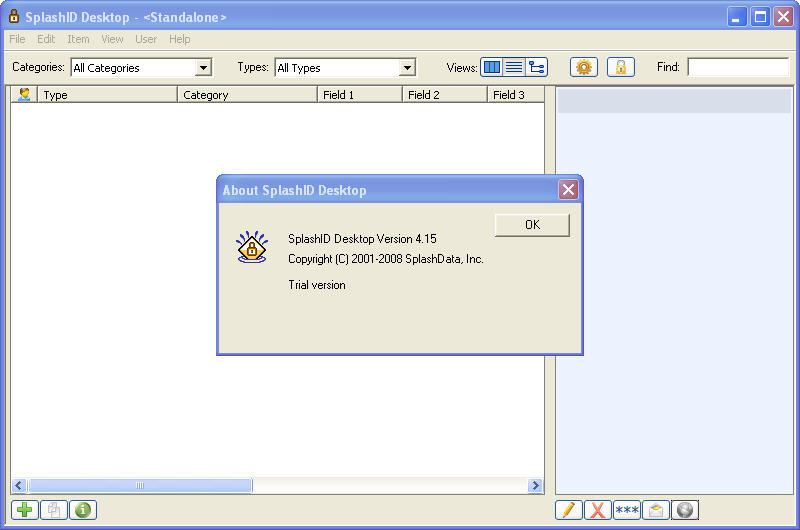This screenshot has height=530, width=800.
Task: Click the All Types combo box
Action: [x=345, y=67]
